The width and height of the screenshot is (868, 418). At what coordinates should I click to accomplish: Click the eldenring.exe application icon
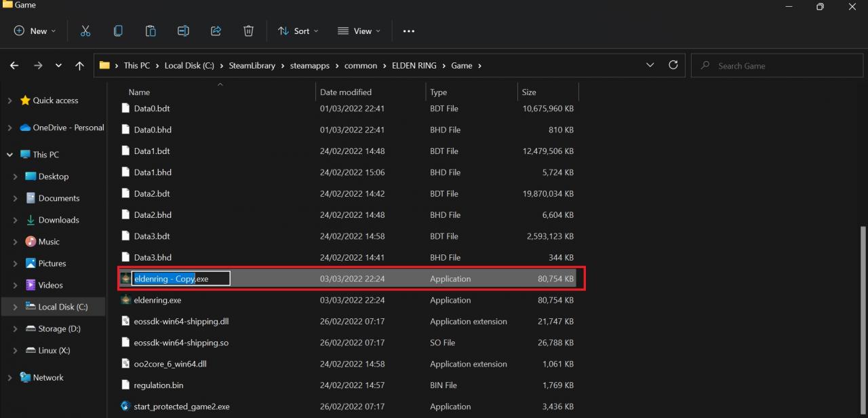pyautogui.click(x=125, y=300)
